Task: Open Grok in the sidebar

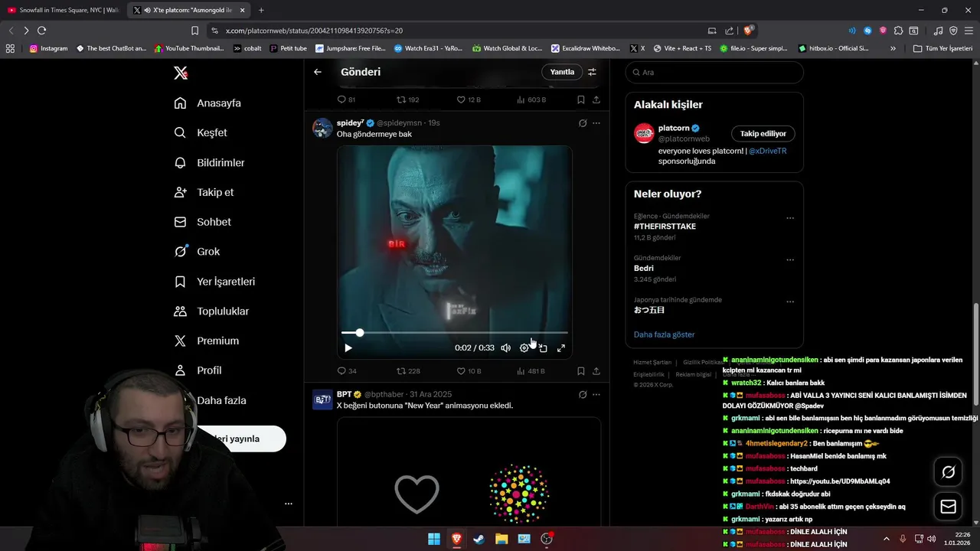Action: [x=197, y=251]
